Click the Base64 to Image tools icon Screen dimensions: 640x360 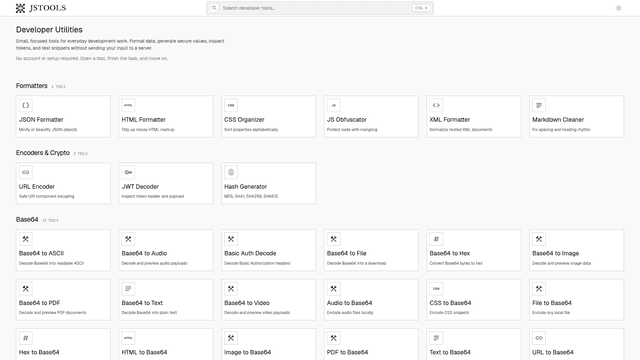pos(539,239)
